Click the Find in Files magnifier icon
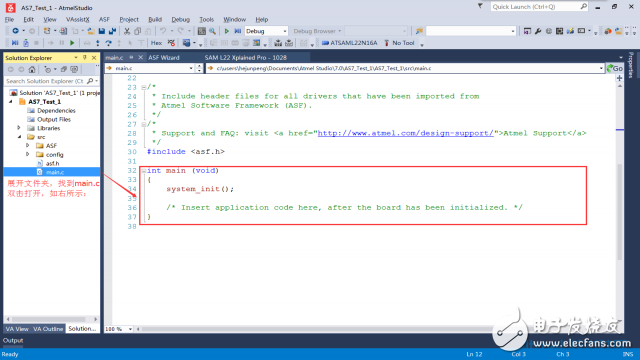The height and width of the screenshot is (360, 640). [x=213, y=31]
